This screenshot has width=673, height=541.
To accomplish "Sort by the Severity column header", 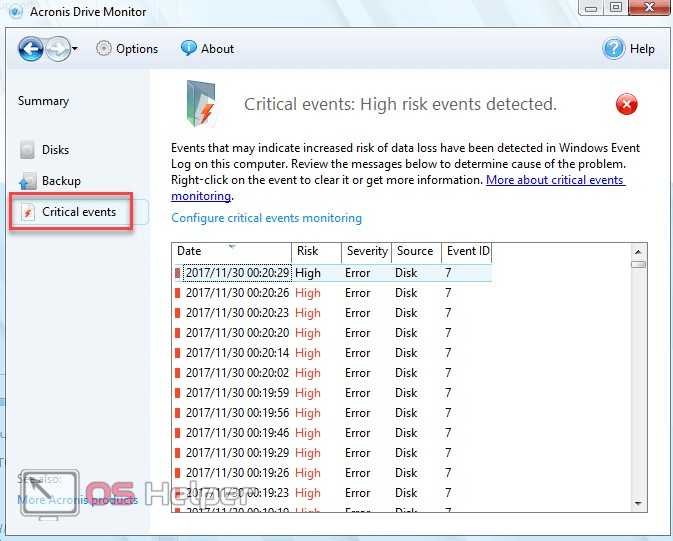I will pyautogui.click(x=367, y=252).
